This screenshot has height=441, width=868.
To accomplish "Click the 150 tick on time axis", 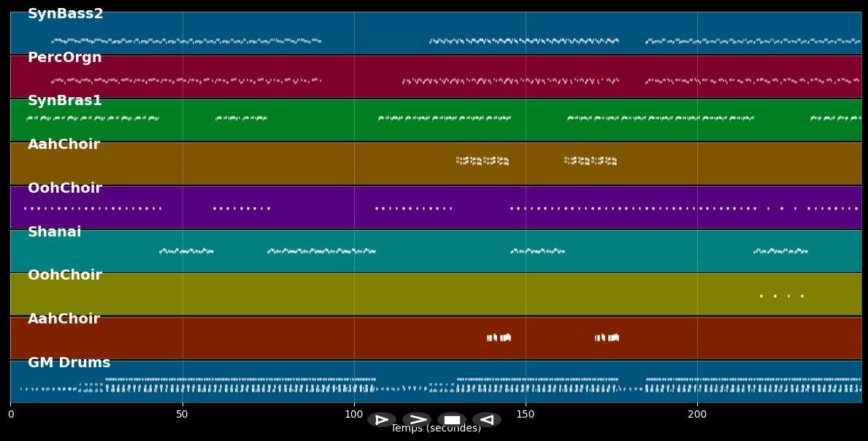I will [526, 414].
